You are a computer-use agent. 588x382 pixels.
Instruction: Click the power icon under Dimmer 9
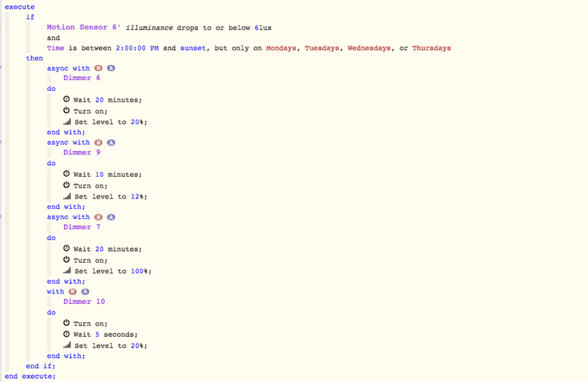tap(66, 185)
